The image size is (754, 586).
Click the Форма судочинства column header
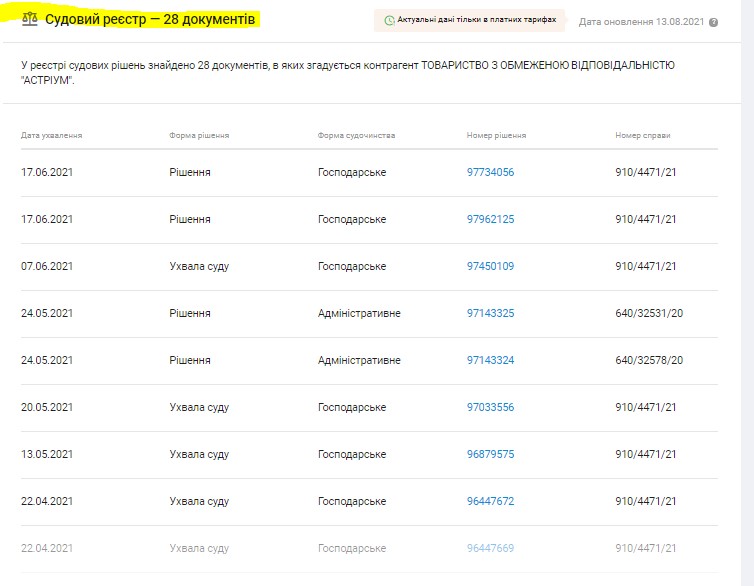(x=356, y=135)
